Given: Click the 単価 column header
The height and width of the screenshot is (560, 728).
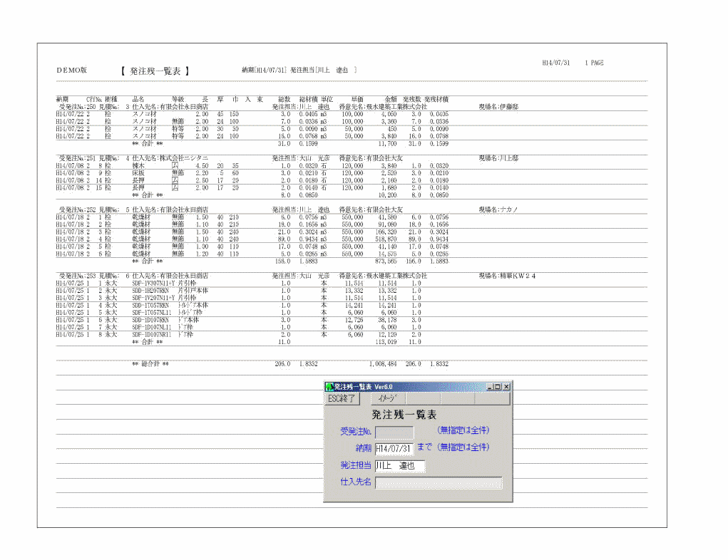Looking at the screenshot, I should (357, 99).
